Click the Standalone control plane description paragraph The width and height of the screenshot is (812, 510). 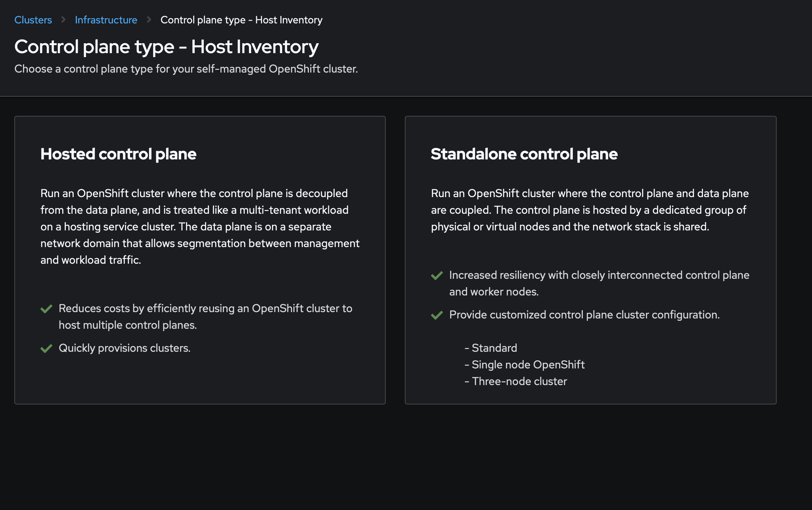tap(590, 210)
